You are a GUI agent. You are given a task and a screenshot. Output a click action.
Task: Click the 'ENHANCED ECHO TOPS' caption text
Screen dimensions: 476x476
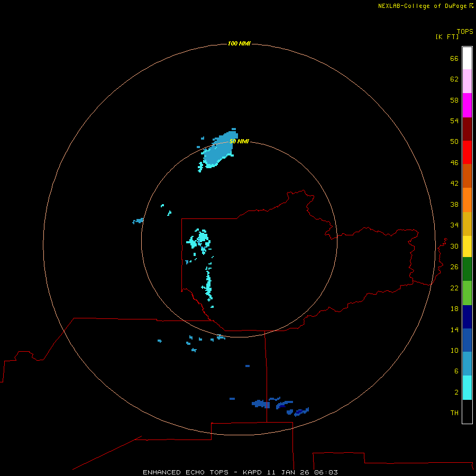[186, 472]
